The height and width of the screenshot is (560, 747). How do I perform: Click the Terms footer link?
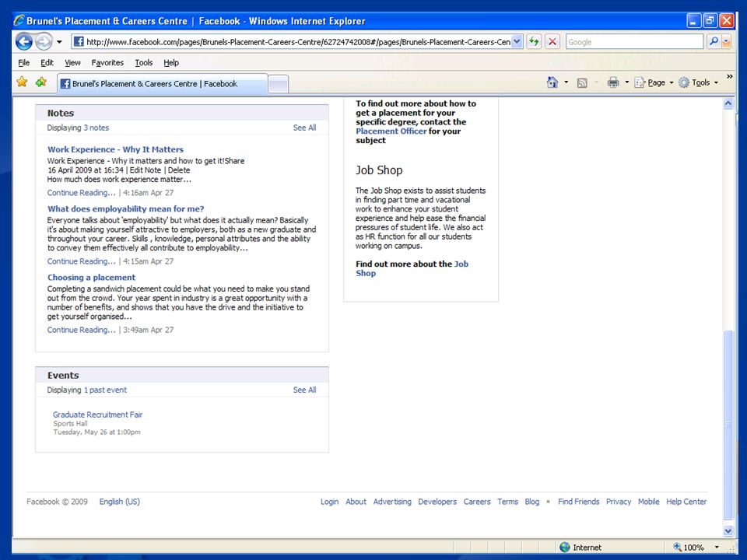point(508,502)
